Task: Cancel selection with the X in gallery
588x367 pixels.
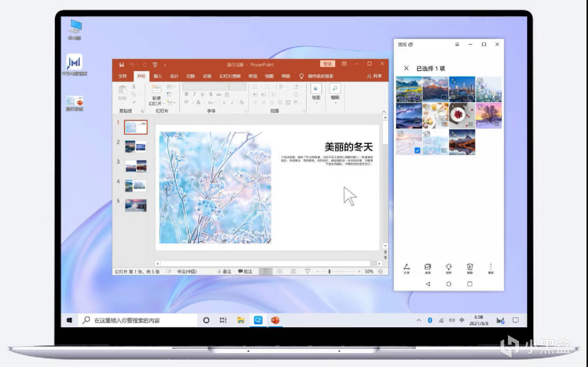Action: [x=406, y=68]
